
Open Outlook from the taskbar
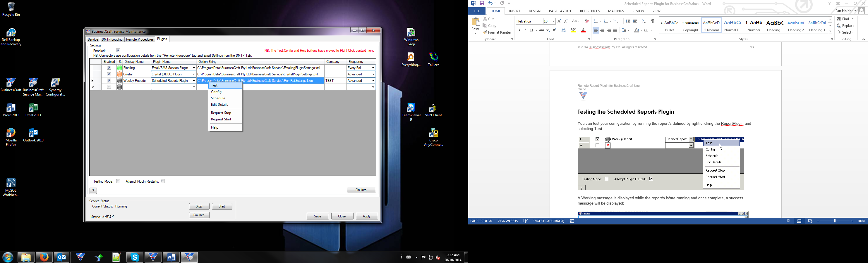coord(62,257)
